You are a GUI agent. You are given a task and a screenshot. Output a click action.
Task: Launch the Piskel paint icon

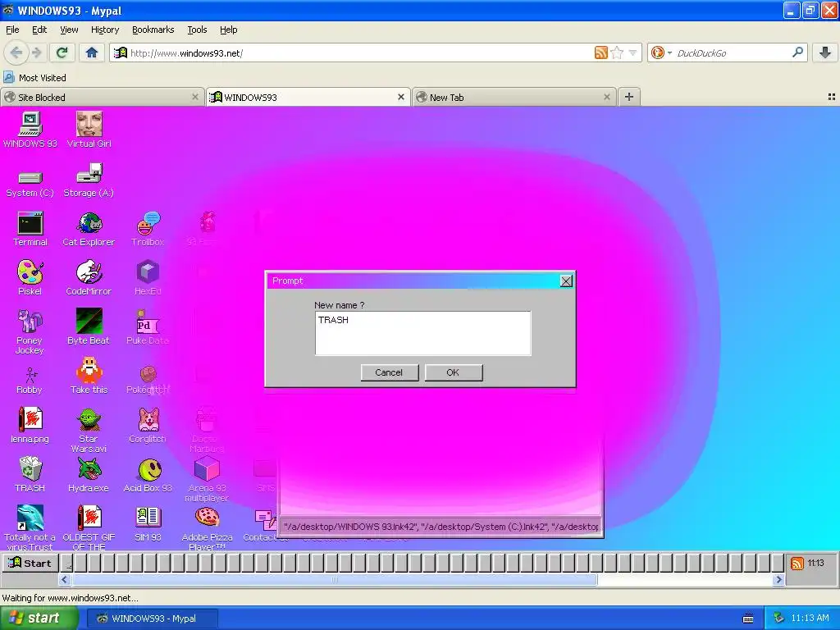(x=30, y=279)
